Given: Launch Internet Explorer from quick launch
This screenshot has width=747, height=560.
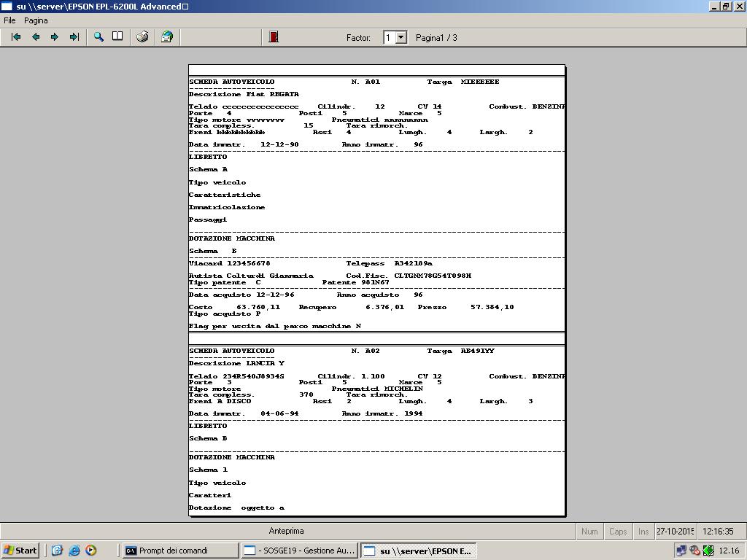Looking at the screenshot, I should click(74, 551).
